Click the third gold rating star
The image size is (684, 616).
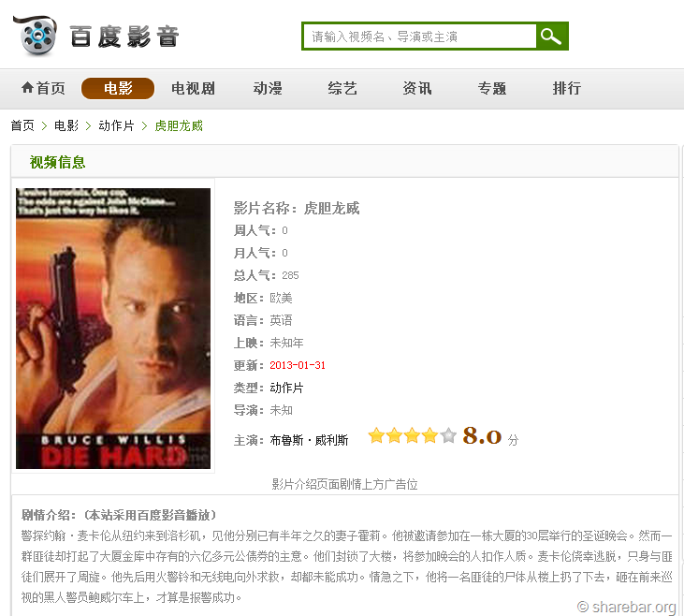[413, 435]
